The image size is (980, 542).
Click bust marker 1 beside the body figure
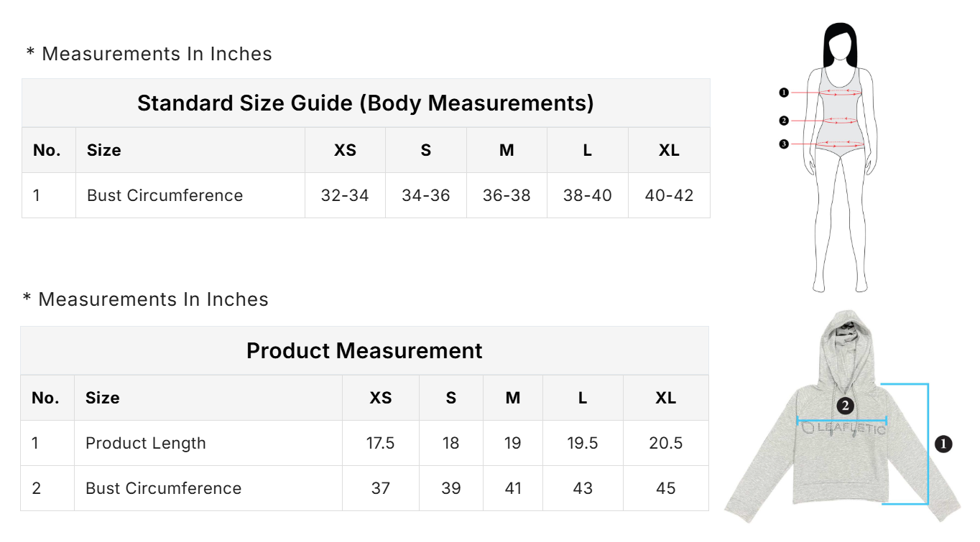(x=784, y=93)
